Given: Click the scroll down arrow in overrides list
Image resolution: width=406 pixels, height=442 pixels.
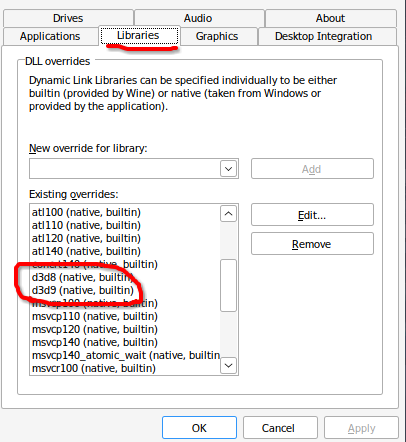Looking at the screenshot, I should [228, 365].
